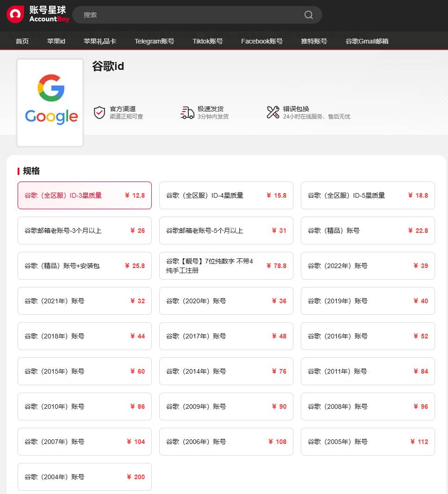
Task: Go to Tiktok账号 category
Action: pyautogui.click(x=207, y=41)
